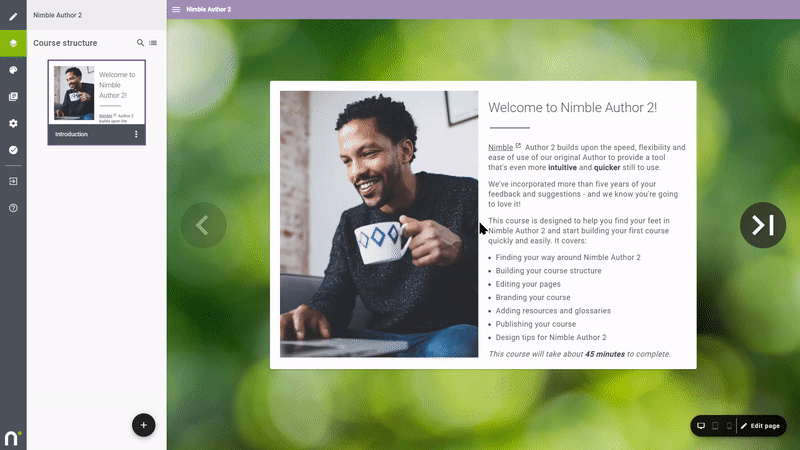Switch to tablet preview mode
The width and height of the screenshot is (800, 450).
coord(715,426)
